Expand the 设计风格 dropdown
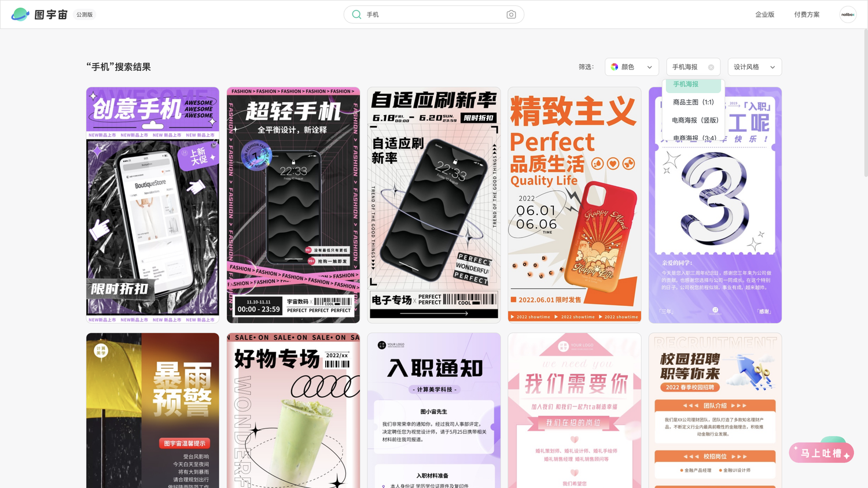Screen dimensions: 868x488 755,67
